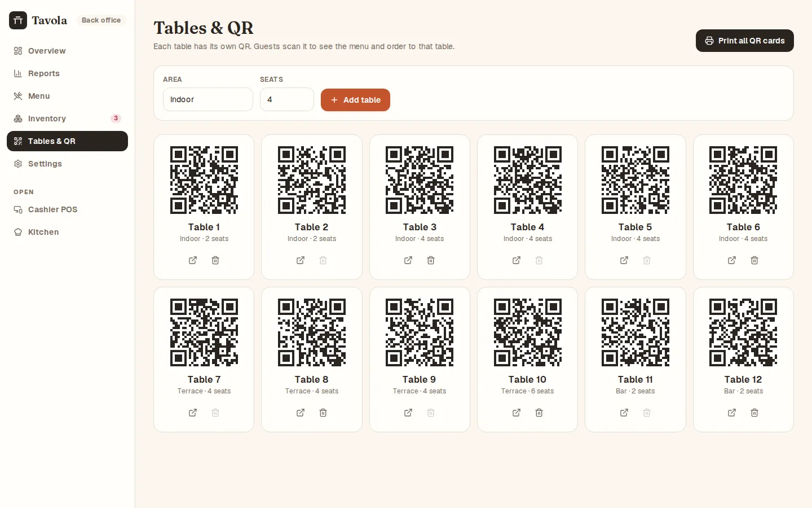Viewport: 812px width, 508px height.
Task: Click the trash icon under Table 7
Action: click(215, 413)
